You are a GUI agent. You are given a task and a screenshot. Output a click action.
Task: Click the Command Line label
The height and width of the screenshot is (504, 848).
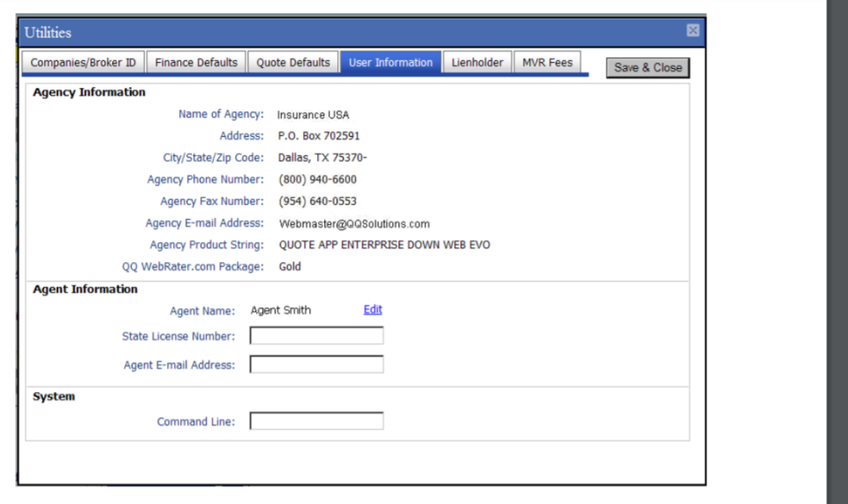(x=196, y=421)
